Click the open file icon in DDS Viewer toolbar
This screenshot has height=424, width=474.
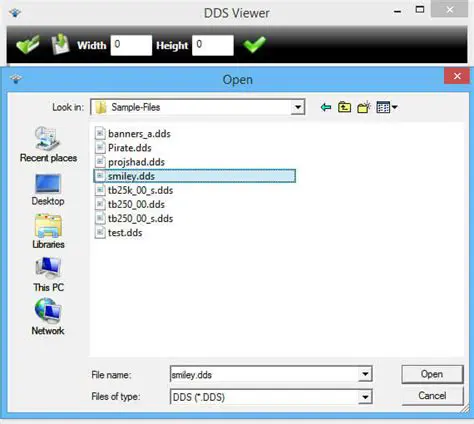coord(28,44)
